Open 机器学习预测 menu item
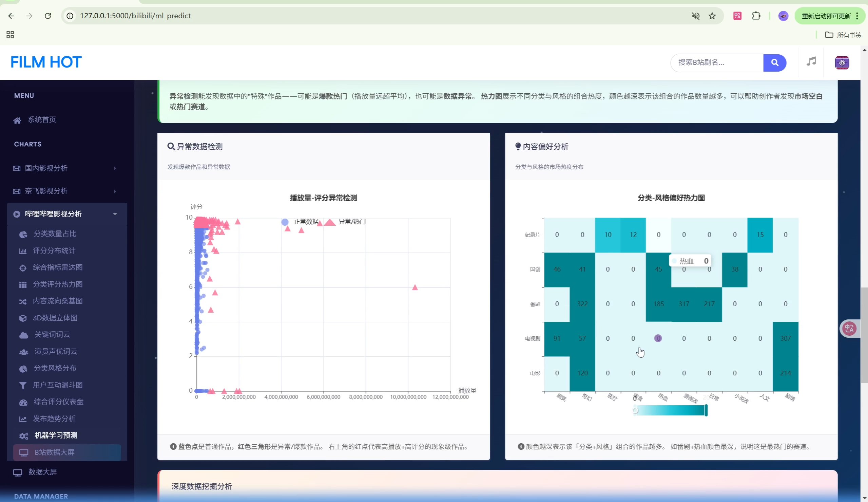The width and height of the screenshot is (868, 502). (x=55, y=435)
